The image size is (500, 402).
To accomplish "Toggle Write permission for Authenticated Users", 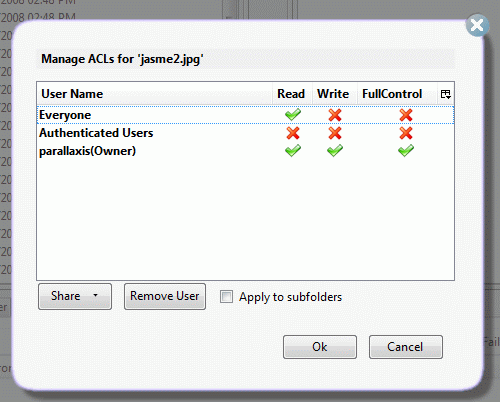I will coord(335,133).
